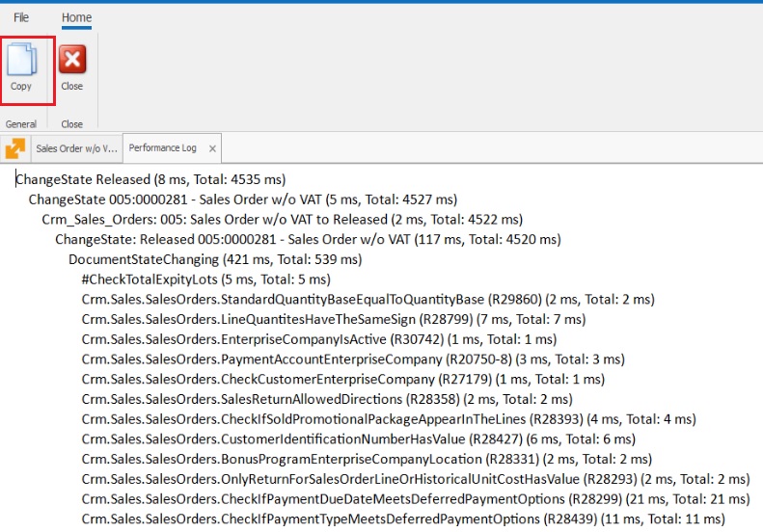Select the ChangeState: Released 005:0000281 (117 ms) line

pos(308,239)
